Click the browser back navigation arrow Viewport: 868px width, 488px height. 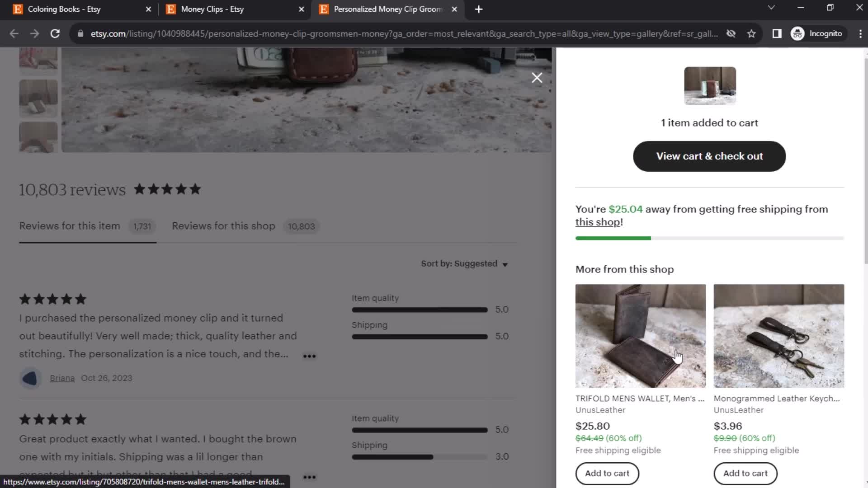coord(14,33)
